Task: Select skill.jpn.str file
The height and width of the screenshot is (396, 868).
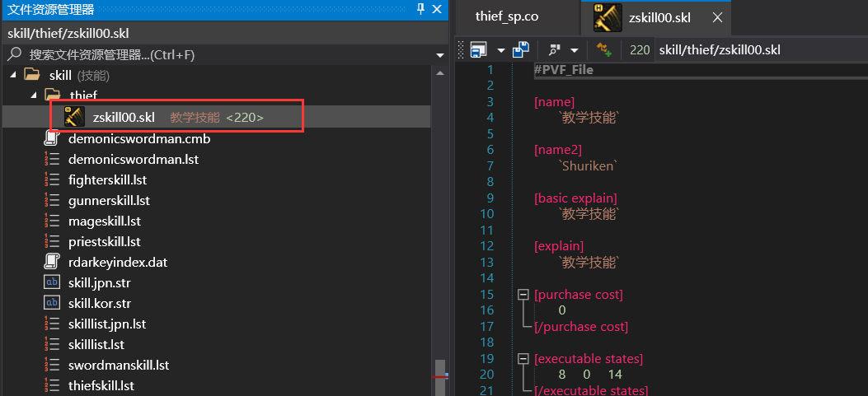Action: 99,282
